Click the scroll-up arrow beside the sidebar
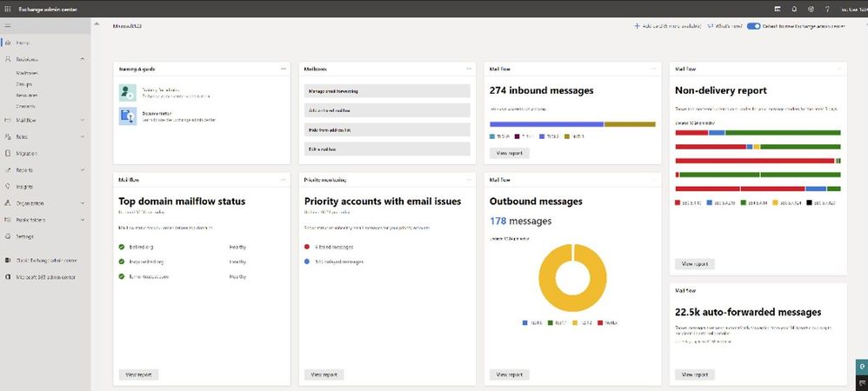 [97, 24]
